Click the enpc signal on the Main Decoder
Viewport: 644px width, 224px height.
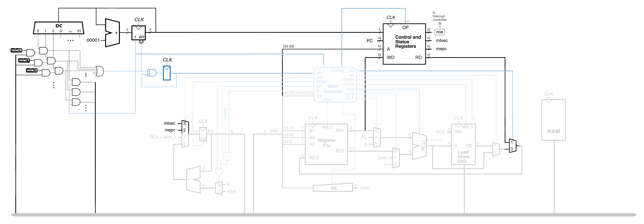click(x=321, y=81)
